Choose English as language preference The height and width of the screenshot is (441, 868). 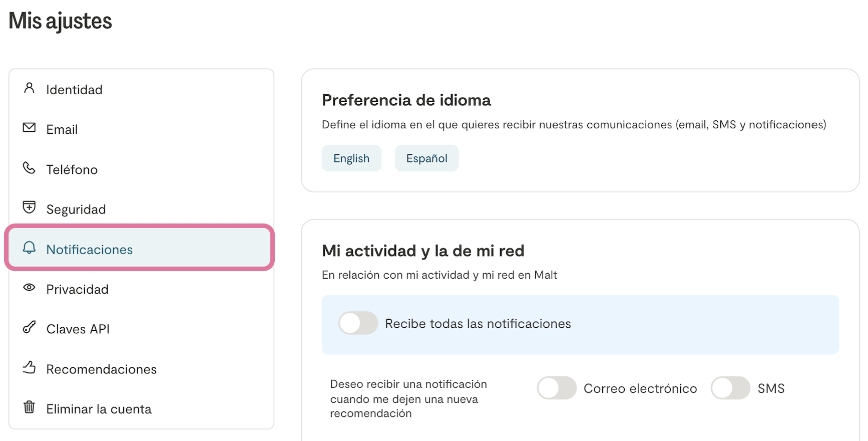351,158
